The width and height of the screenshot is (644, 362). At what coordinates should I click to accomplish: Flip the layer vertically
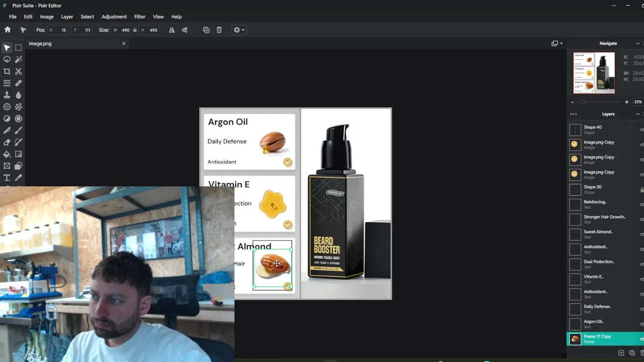[185, 30]
